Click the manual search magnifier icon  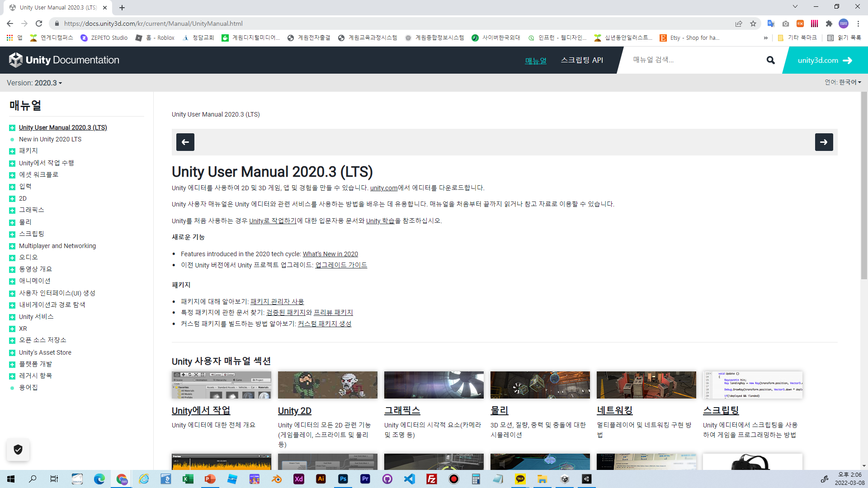[x=770, y=60]
